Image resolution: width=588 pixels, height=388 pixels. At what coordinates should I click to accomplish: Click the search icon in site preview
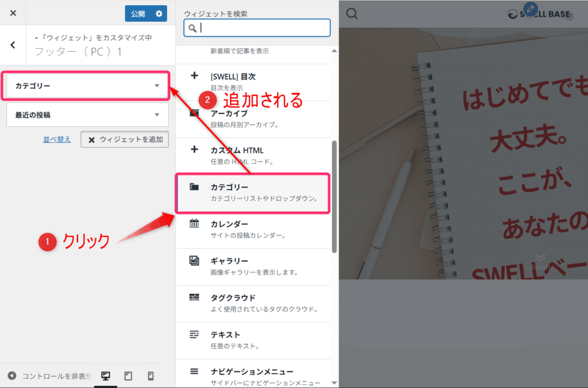tap(352, 14)
